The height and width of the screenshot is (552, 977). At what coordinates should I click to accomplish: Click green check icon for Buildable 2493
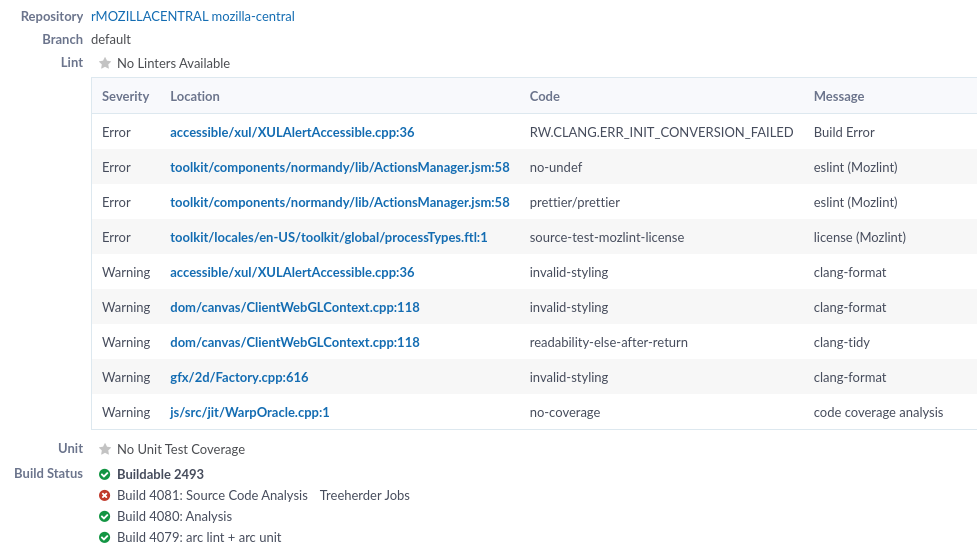[x=105, y=474]
